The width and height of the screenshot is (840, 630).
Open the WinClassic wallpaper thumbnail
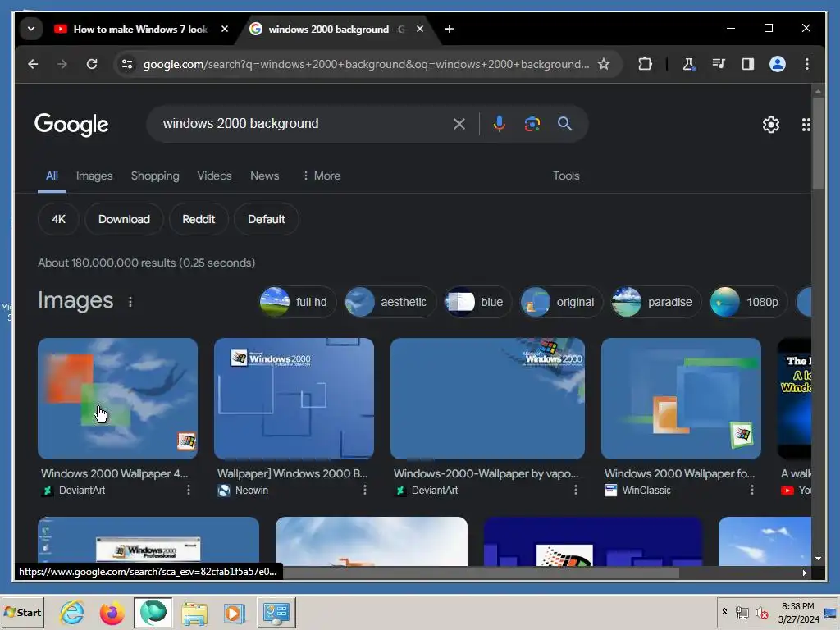(681, 399)
